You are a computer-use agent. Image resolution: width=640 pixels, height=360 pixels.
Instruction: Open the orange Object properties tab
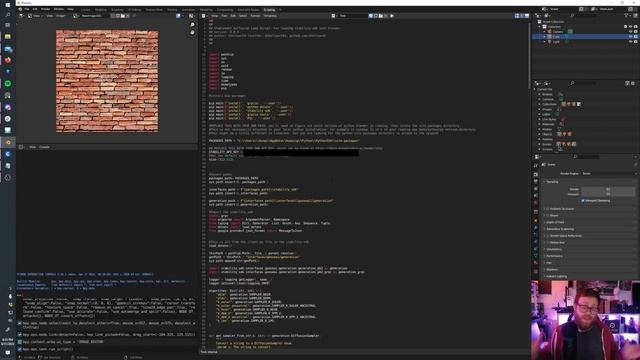pyautogui.click(x=536, y=220)
